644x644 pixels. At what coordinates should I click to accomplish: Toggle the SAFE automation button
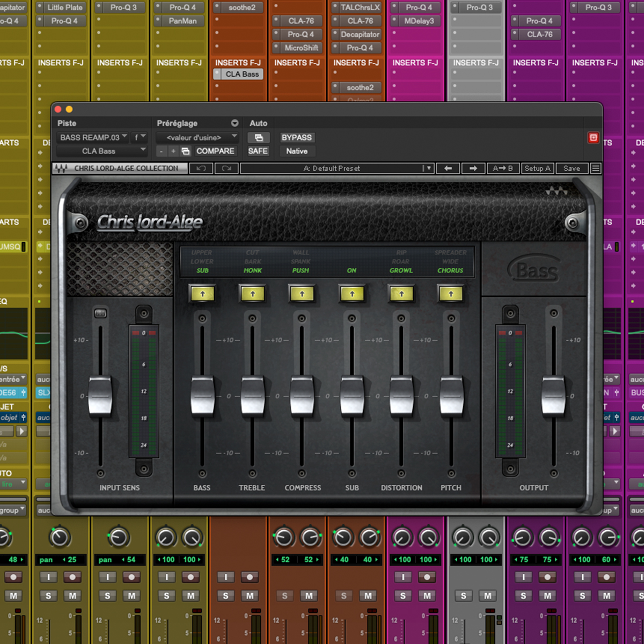click(x=258, y=151)
